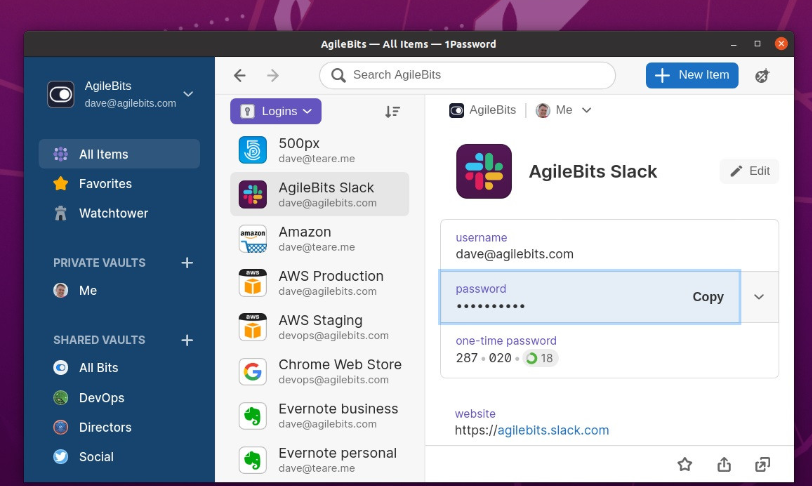The image size is (812, 486).
Task: Add a new shared vault
Action: click(187, 340)
